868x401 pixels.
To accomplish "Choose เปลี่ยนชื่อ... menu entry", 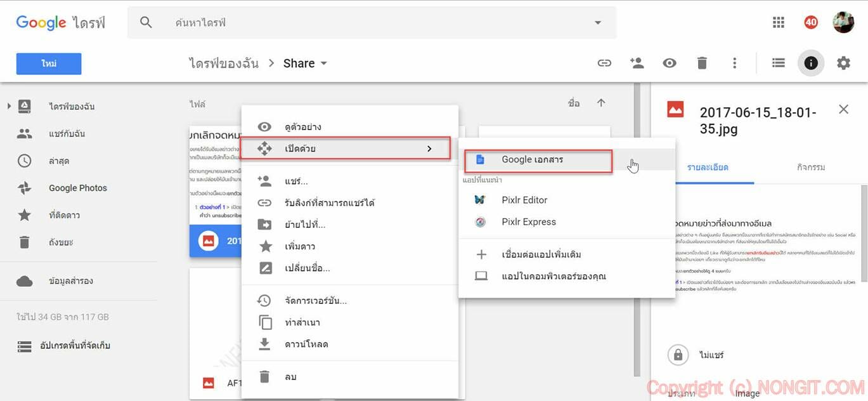I will pos(349,268).
